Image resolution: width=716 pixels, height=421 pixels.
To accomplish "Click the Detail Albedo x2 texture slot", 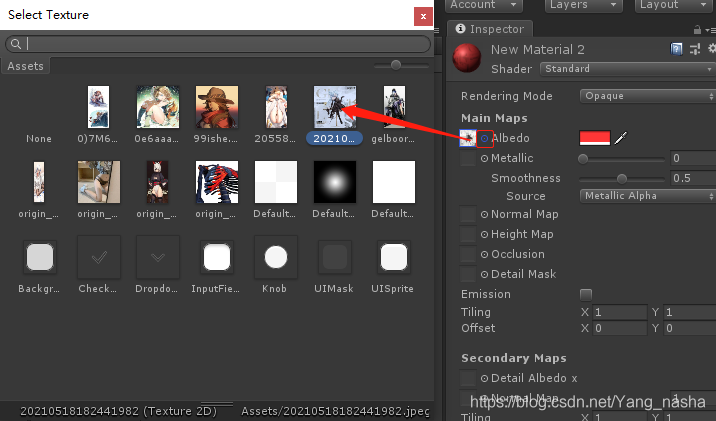I will click(468, 378).
